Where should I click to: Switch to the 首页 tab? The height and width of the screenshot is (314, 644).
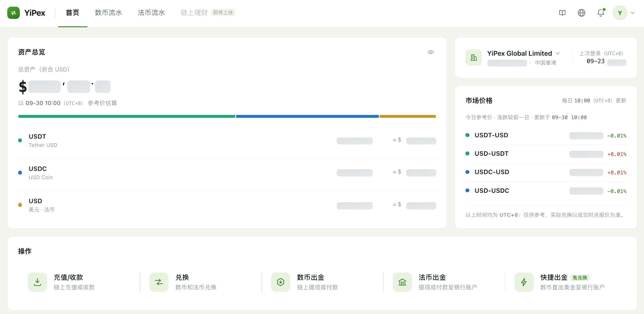coord(73,13)
